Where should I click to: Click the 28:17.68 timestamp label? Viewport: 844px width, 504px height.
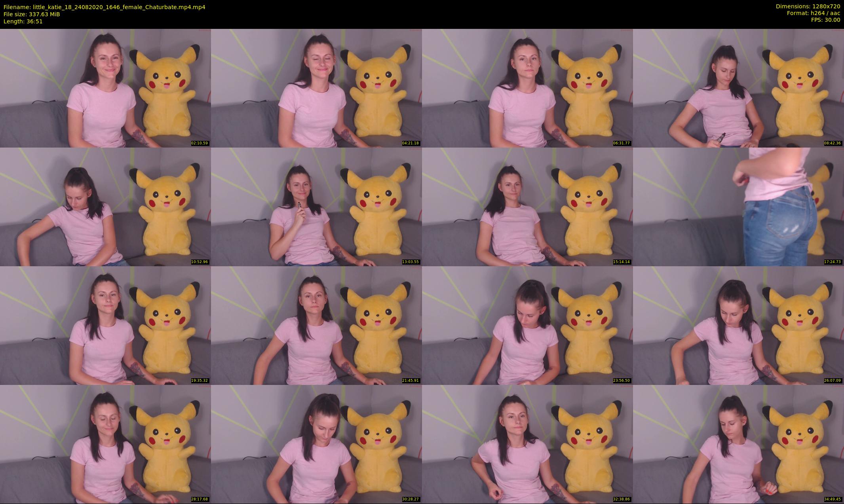(200, 499)
